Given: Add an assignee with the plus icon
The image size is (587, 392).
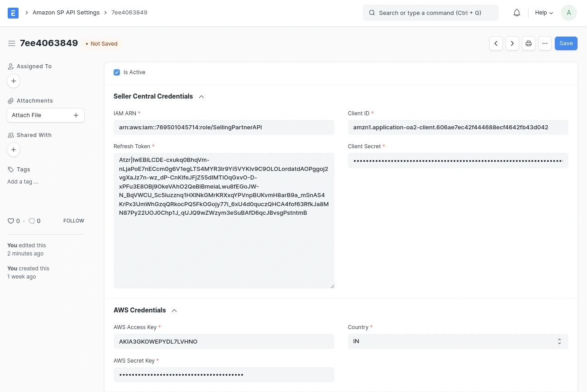Looking at the screenshot, I should point(14,80).
